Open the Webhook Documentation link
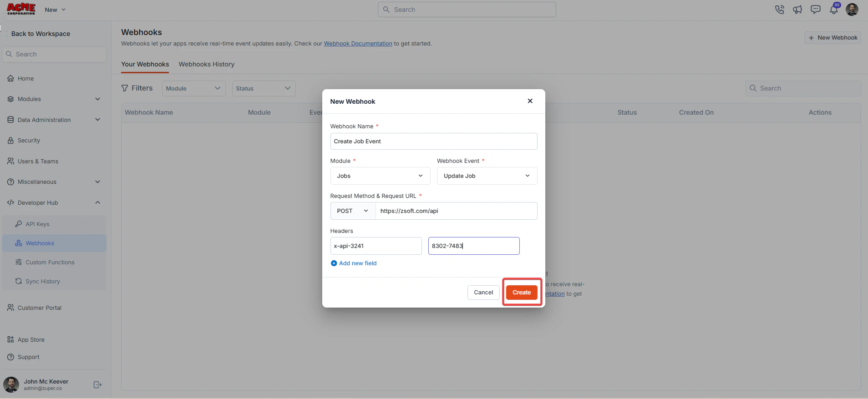The height and width of the screenshot is (399, 868). click(x=358, y=44)
